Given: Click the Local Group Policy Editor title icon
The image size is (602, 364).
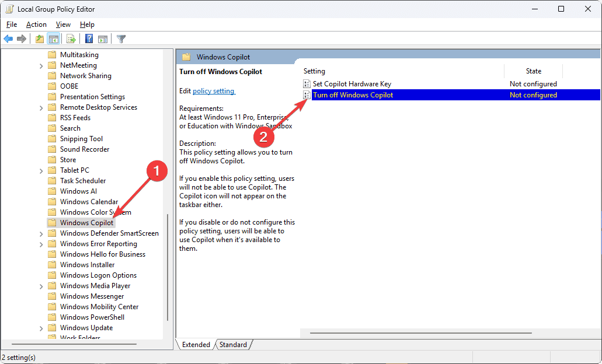Looking at the screenshot, I should (9, 9).
